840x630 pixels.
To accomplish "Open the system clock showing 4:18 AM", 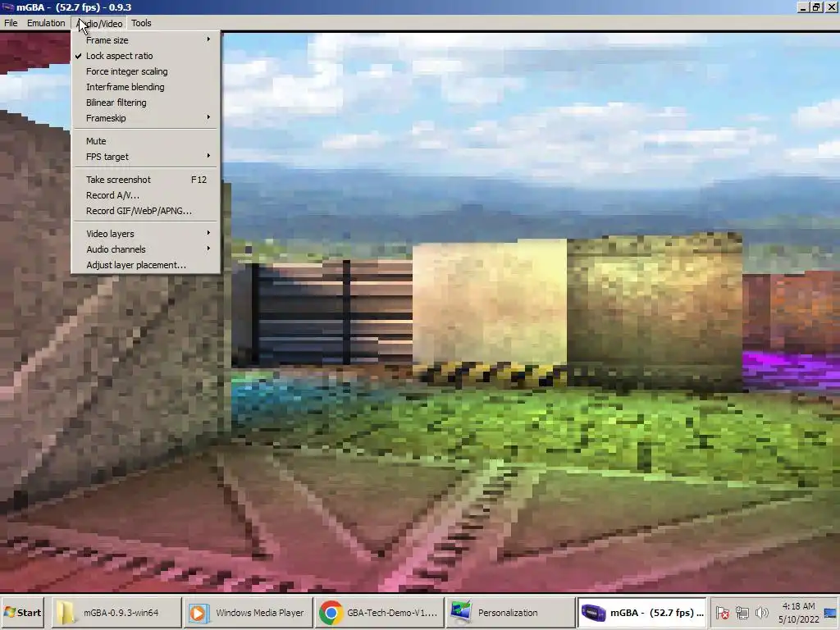I will 799,612.
